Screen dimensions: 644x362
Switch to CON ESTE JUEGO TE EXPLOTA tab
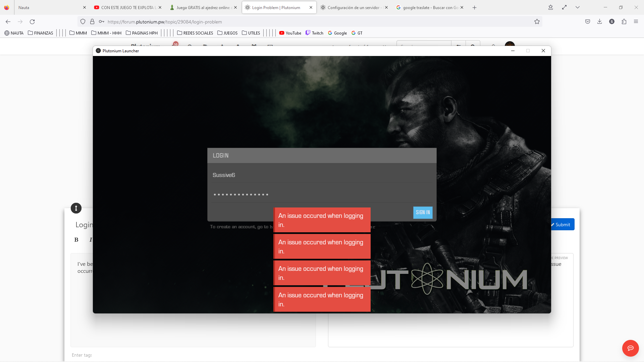127,7
